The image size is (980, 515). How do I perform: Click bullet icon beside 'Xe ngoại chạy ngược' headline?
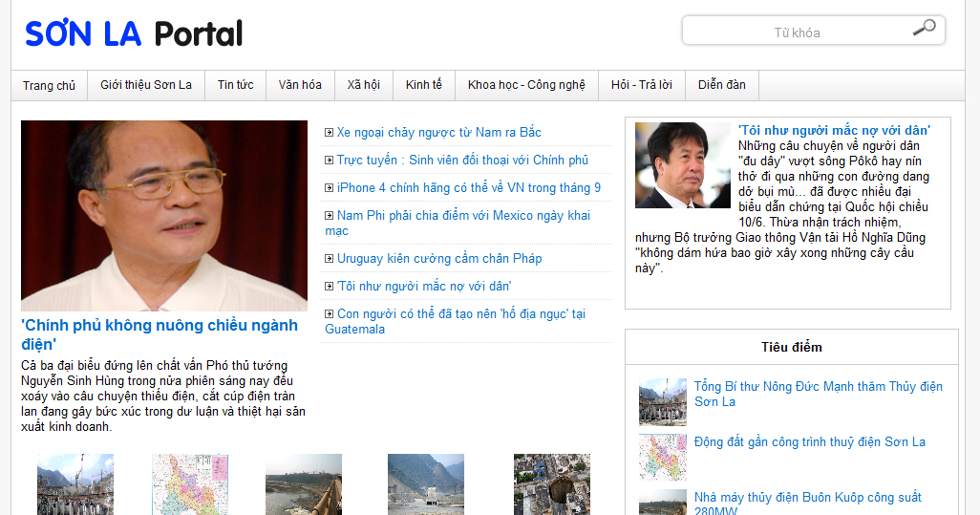[x=330, y=133]
